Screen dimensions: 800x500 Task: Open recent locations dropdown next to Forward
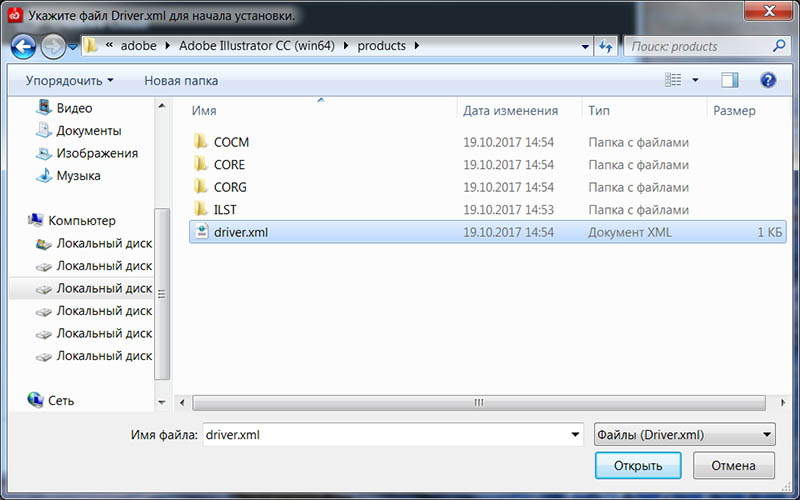73,47
